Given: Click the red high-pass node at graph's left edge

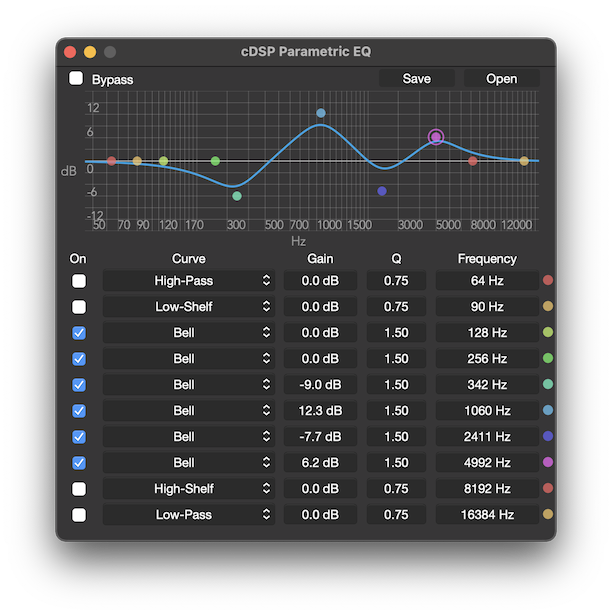Looking at the screenshot, I should pyautogui.click(x=112, y=161).
